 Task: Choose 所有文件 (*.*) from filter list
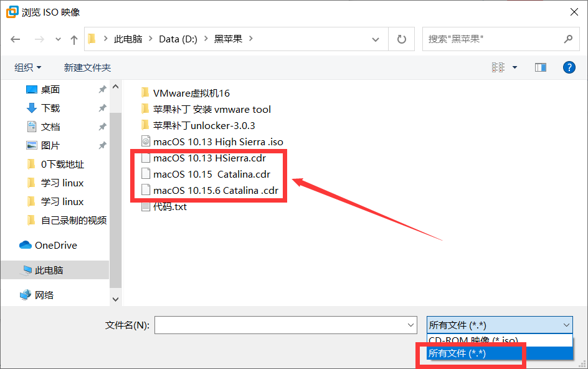(x=500, y=353)
